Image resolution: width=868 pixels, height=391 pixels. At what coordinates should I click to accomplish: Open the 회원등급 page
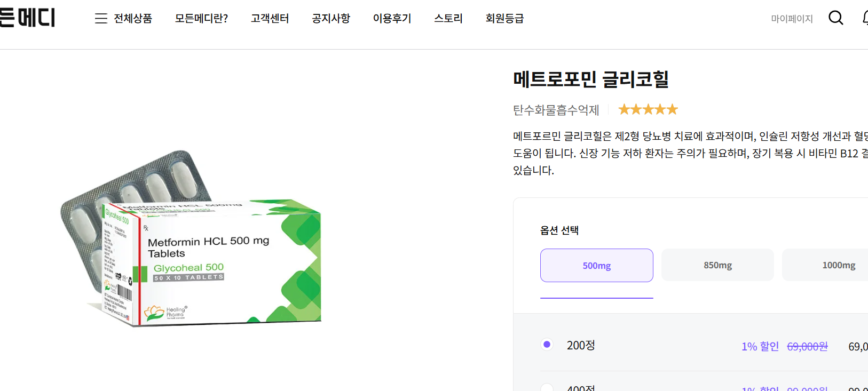[504, 19]
